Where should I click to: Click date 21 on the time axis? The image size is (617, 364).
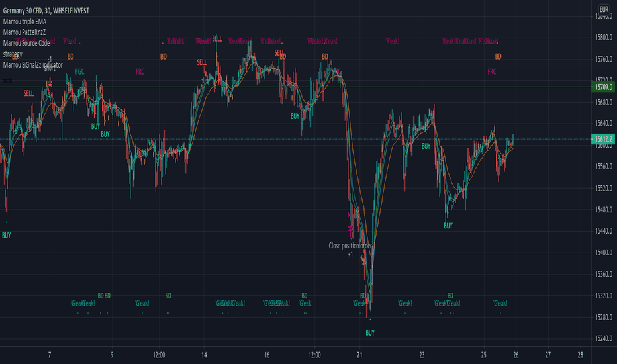[x=359, y=355]
